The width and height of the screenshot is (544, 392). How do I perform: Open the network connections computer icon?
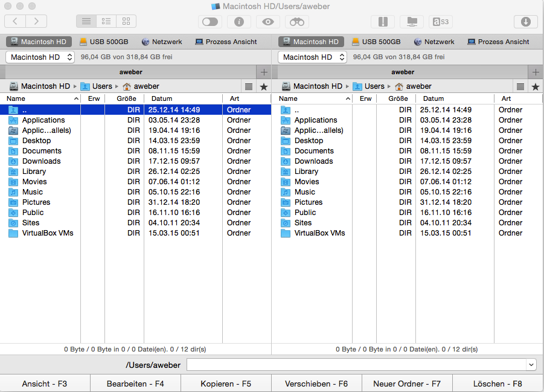pos(412,22)
